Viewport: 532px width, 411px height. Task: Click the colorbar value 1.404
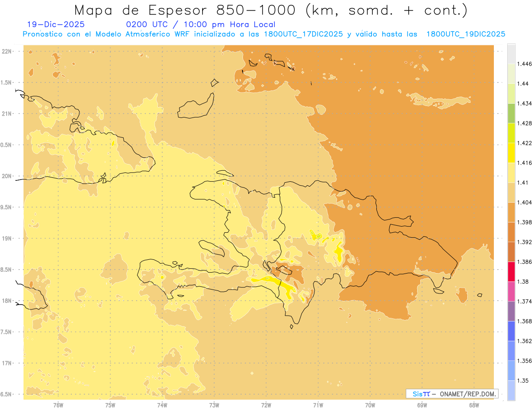click(524, 203)
